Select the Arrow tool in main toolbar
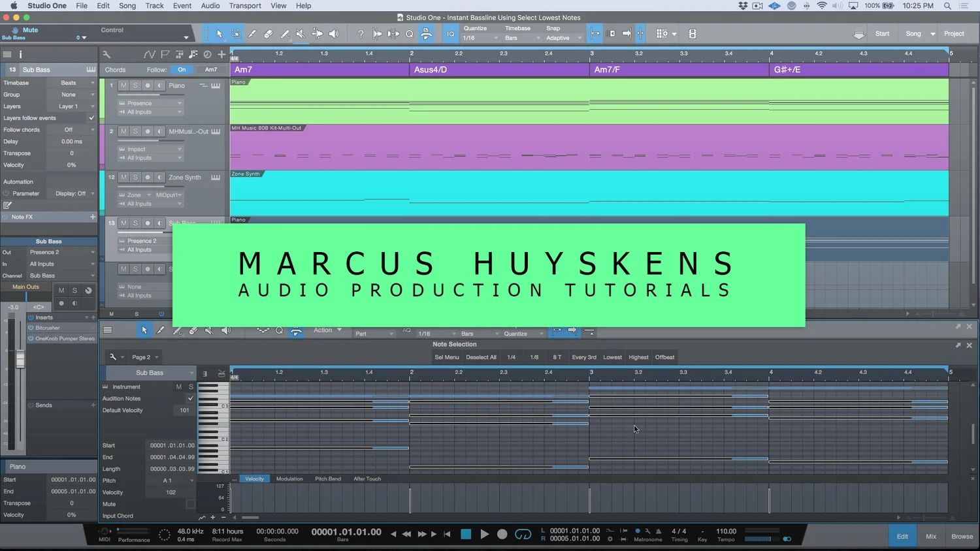Image resolution: width=980 pixels, height=551 pixels. click(x=220, y=34)
